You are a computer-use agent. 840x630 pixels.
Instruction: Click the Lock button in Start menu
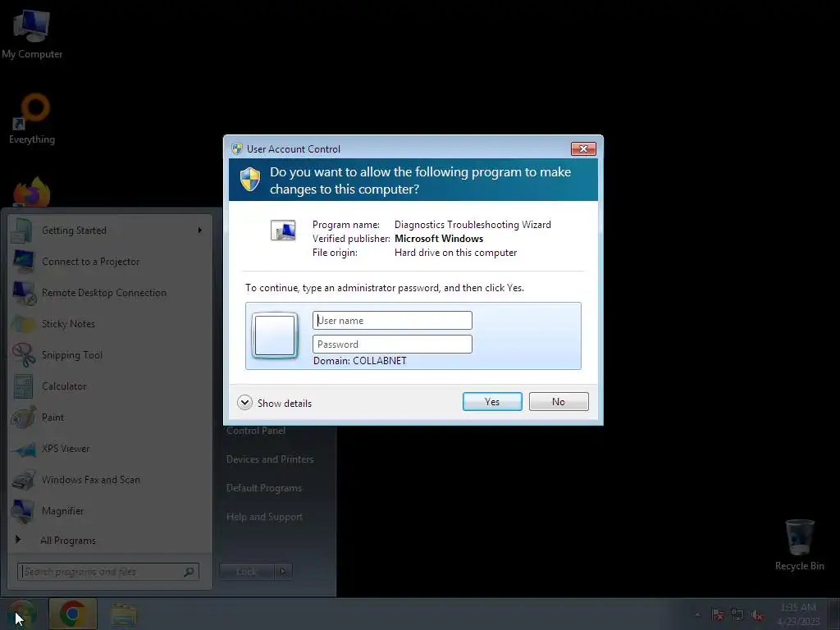coord(246,572)
